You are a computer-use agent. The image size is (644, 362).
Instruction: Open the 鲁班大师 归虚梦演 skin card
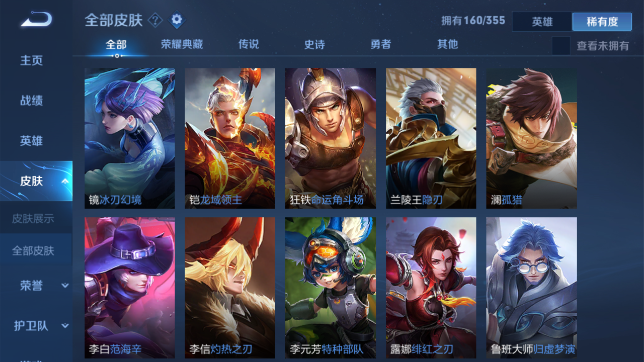(x=531, y=288)
